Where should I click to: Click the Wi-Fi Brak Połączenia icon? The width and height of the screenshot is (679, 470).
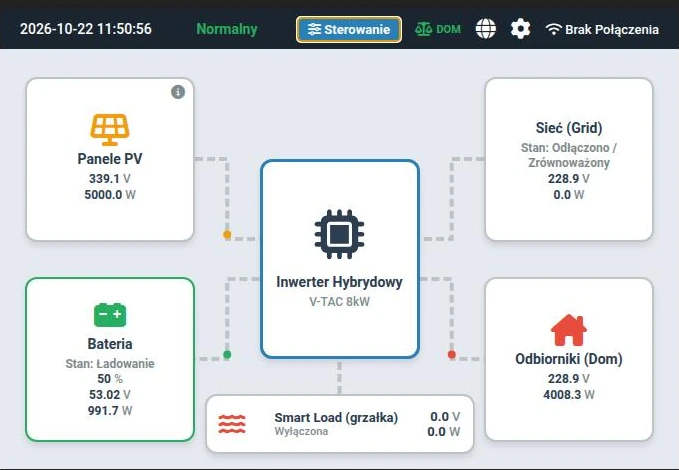tap(553, 29)
